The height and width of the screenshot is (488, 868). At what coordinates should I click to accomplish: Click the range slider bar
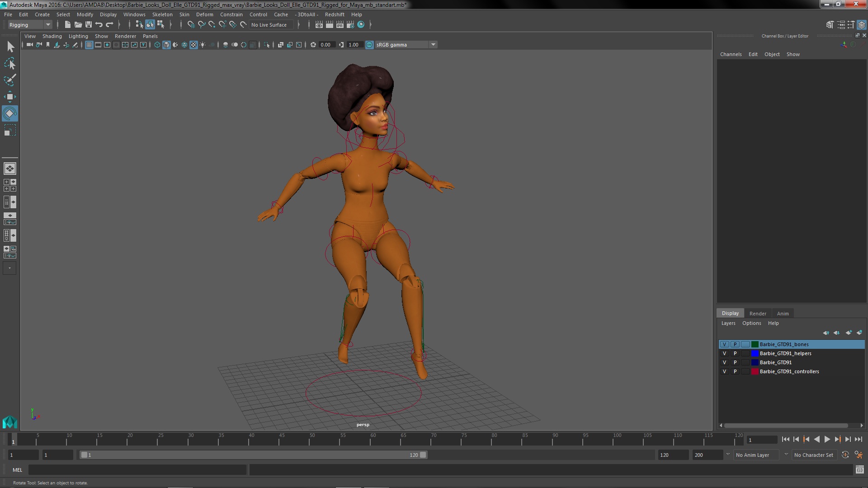[253, 455]
